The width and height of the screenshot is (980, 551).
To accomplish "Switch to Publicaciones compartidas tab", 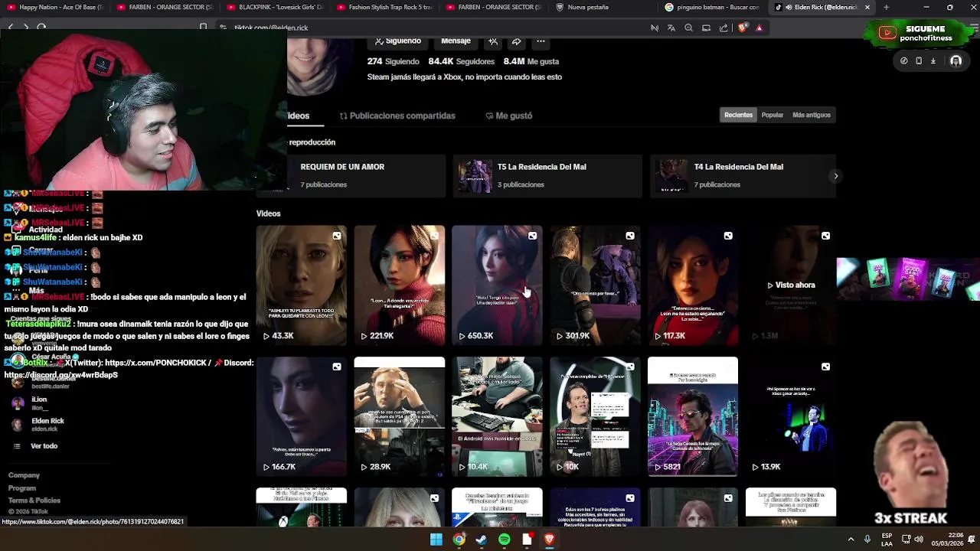I will (x=397, y=116).
